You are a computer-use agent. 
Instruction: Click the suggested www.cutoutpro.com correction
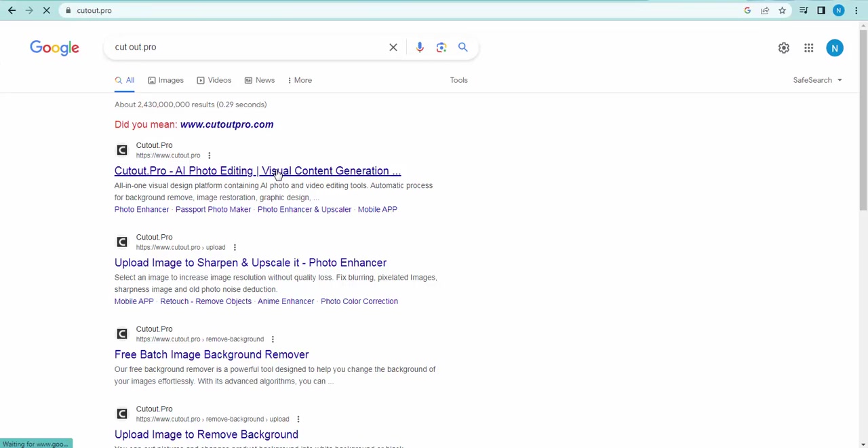[226, 124]
